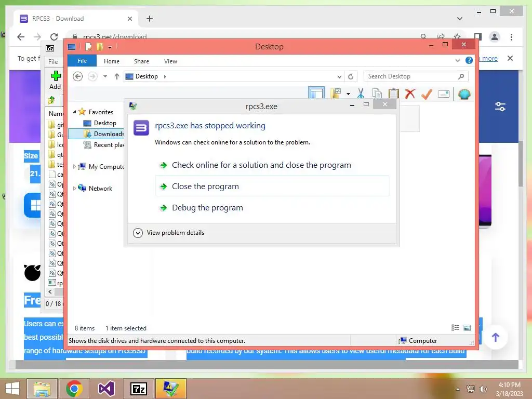This screenshot has width=532, height=399.
Task: Click the Search Desktop input field
Action: click(x=410, y=76)
